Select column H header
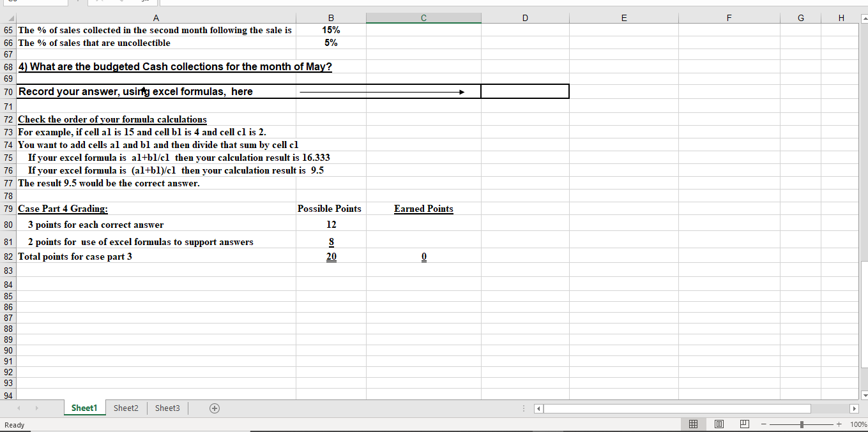Viewport: 868px width, 432px height. tap(841, 18)
